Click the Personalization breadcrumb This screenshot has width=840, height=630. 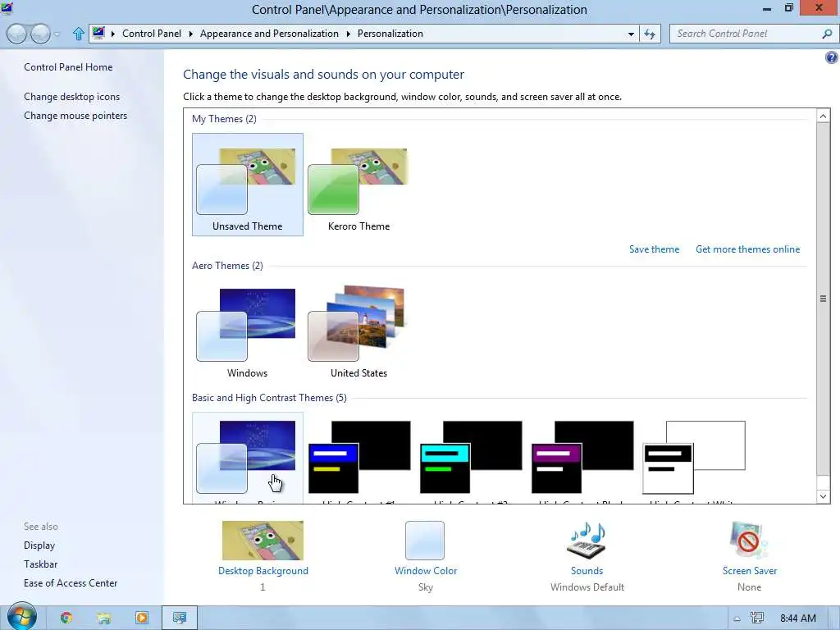pos(390,33)
